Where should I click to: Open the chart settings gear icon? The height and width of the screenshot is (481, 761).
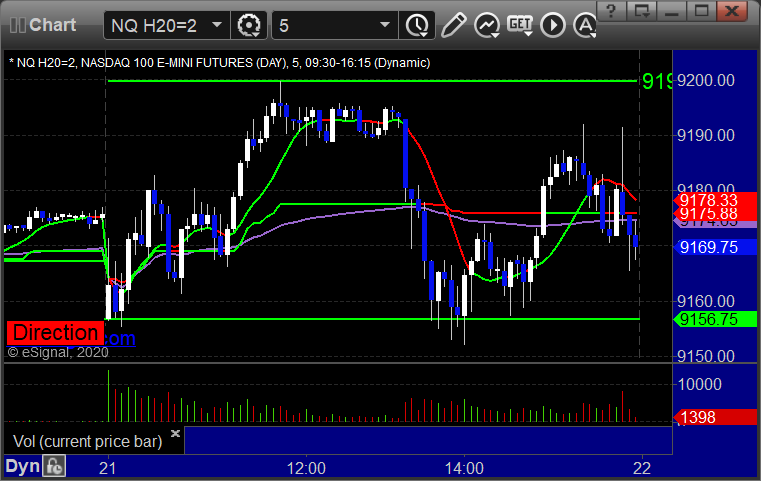tap(248, 25)
